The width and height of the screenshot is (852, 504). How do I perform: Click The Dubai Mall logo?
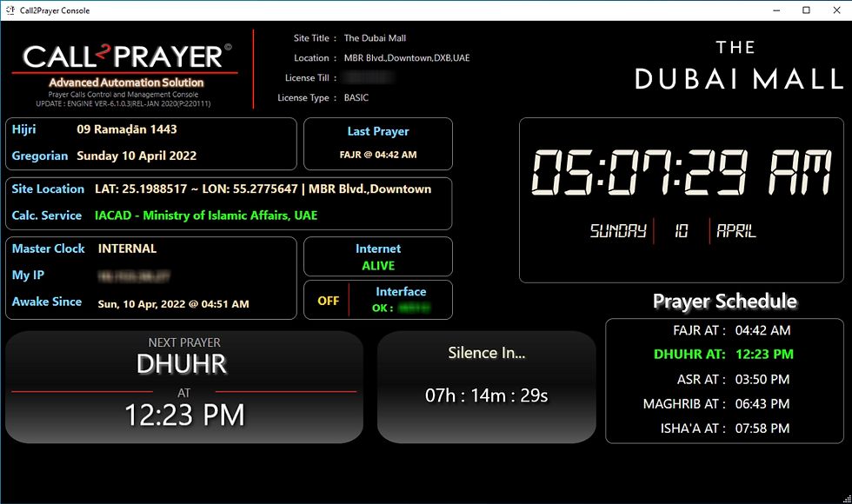point(738,65)
